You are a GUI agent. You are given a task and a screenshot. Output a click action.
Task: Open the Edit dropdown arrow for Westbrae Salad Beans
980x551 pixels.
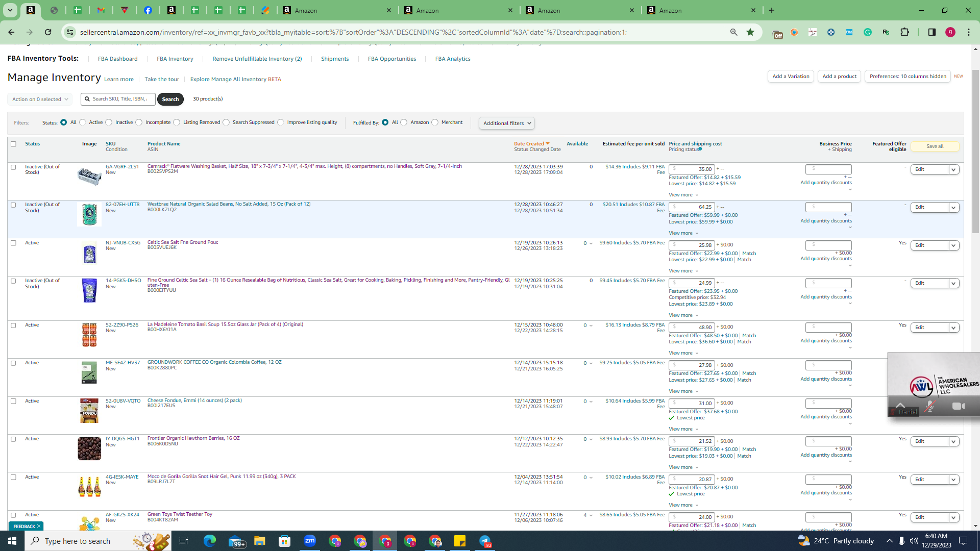[953, 207]
